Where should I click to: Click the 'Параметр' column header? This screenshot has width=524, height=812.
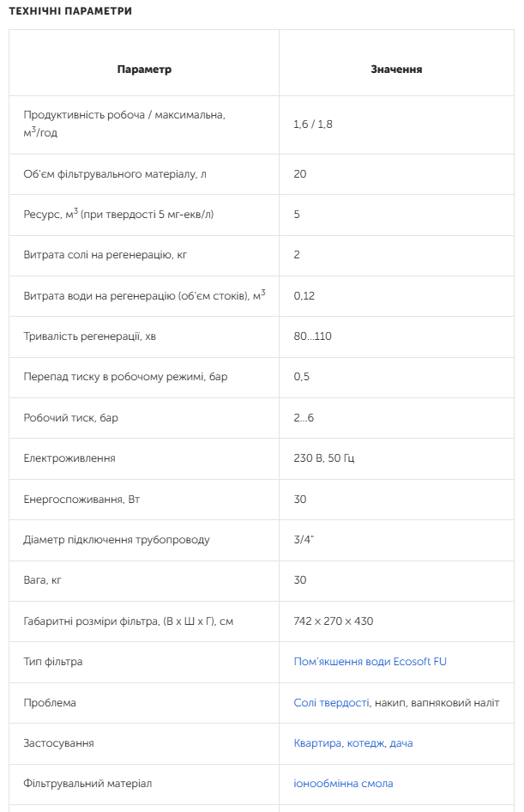coord(144,70)
